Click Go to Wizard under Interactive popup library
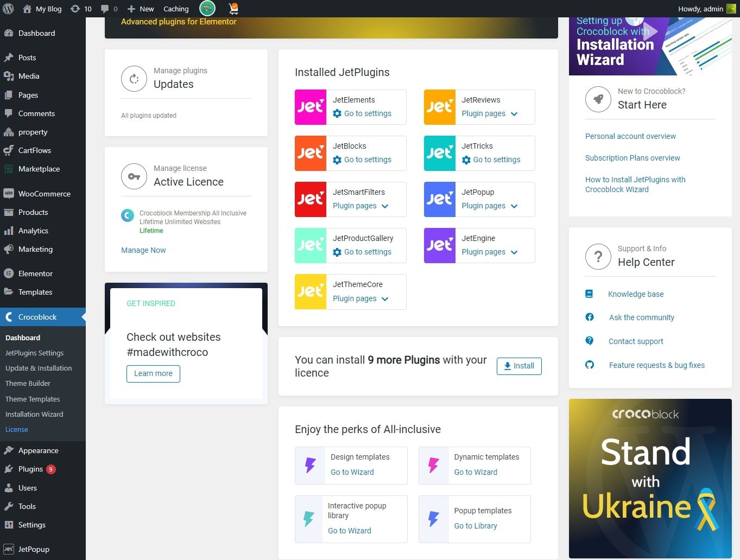Viewport: 740px width, 560px height. pos(350,531)
